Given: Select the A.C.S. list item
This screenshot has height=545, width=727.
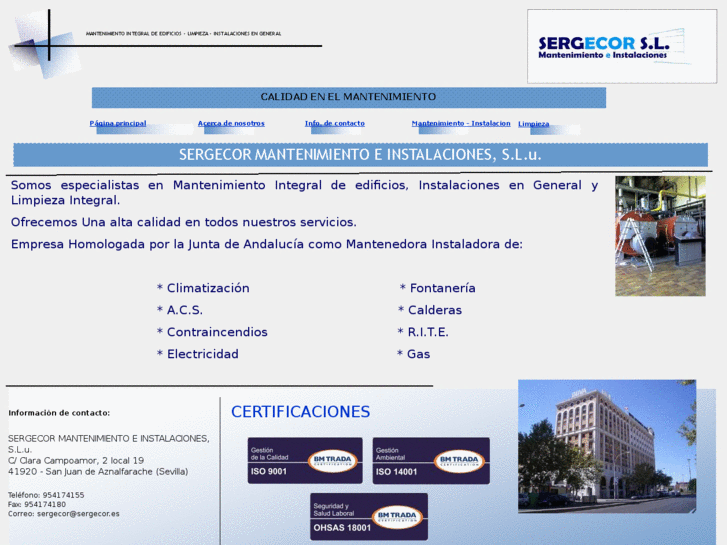Looking at the screenshot, I should point(179,310).
